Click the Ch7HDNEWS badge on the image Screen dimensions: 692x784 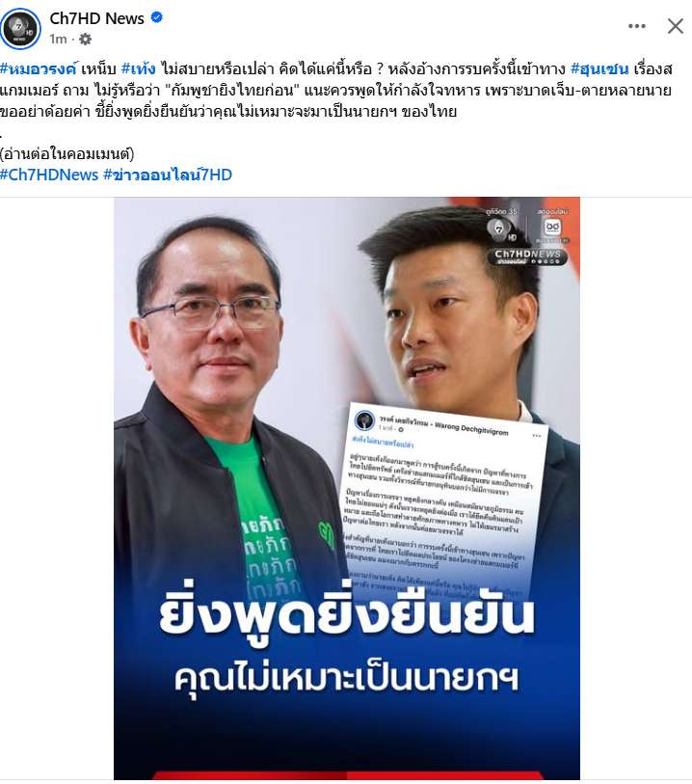[527, 257]
